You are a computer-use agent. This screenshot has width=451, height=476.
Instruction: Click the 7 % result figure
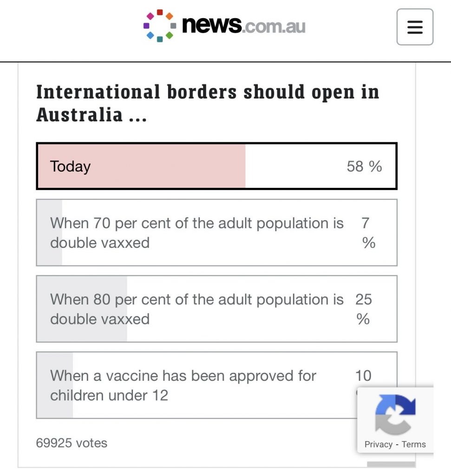point(368,233)
